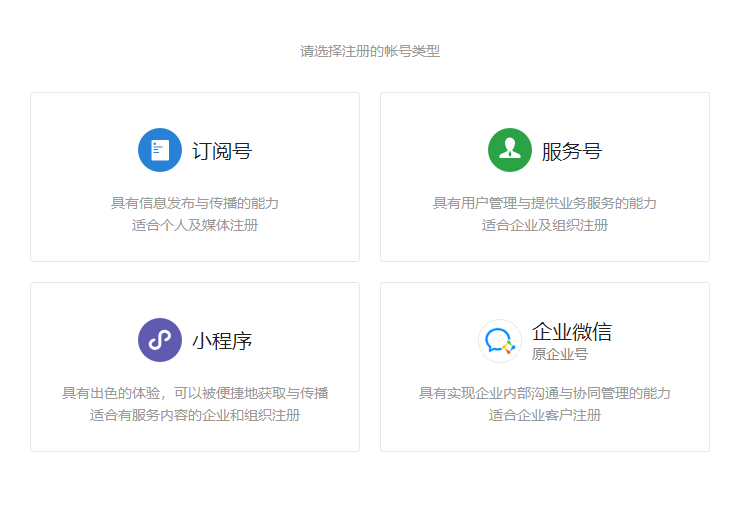Screen dimensions: 754x516
Task: Click the 请选择注册的帐号类型 heading
Action: click(x=370, y=51)
